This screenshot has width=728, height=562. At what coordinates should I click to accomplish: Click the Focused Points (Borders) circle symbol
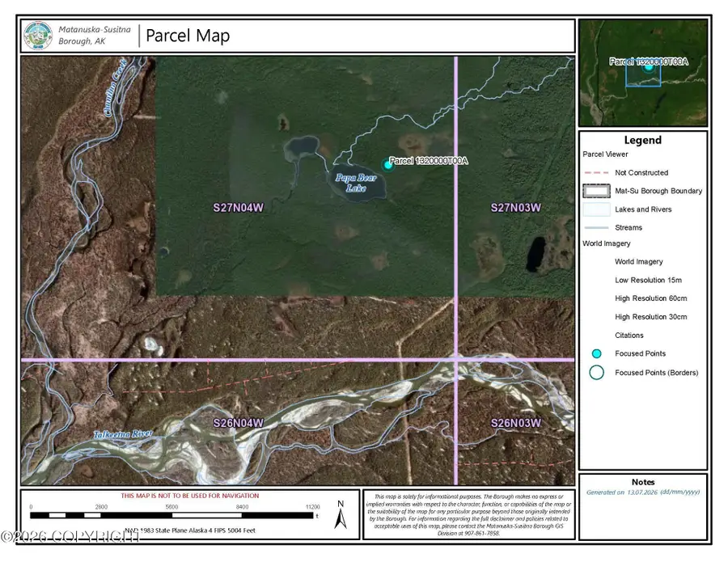597,373
